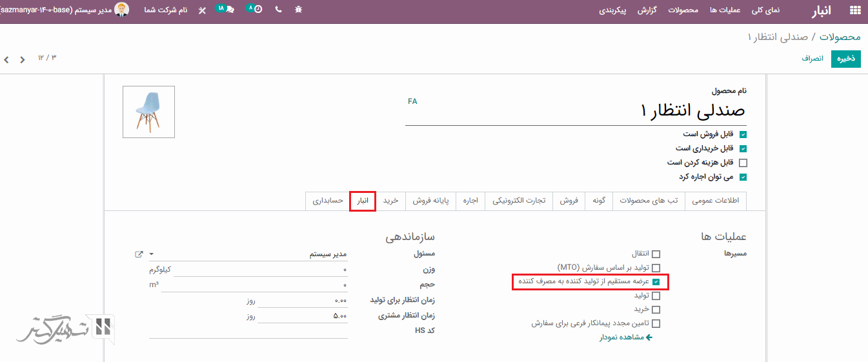The height and width of the screenshot is (362, 868).
Task: Click the زمان انتظار برای تولید field
Action: pos(303,300)
